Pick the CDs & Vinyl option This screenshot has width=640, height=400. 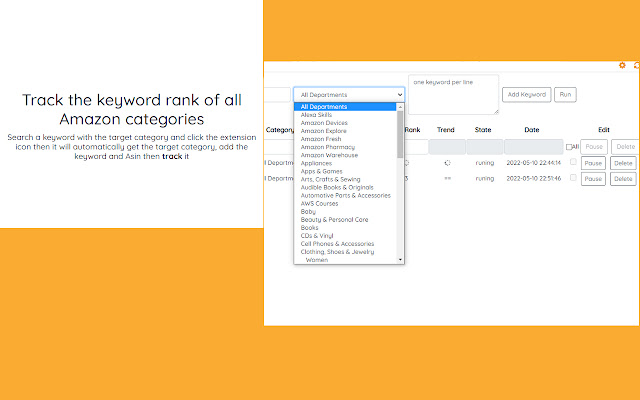point(317,236)
